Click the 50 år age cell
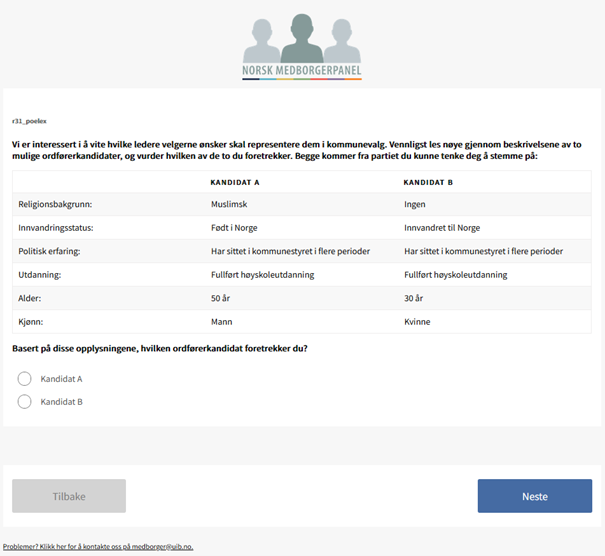 point(220,298)
